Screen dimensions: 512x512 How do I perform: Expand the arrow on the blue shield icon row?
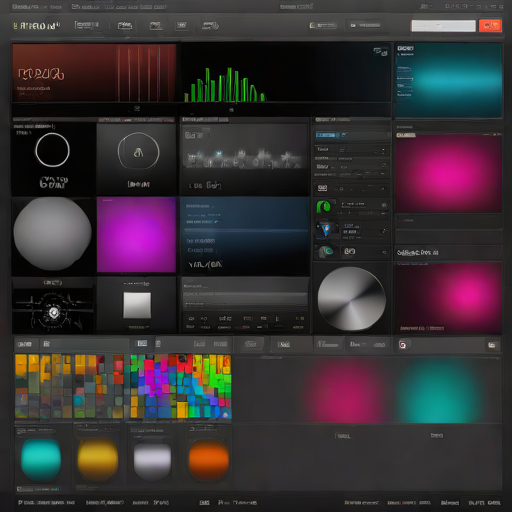coord(384,231)
